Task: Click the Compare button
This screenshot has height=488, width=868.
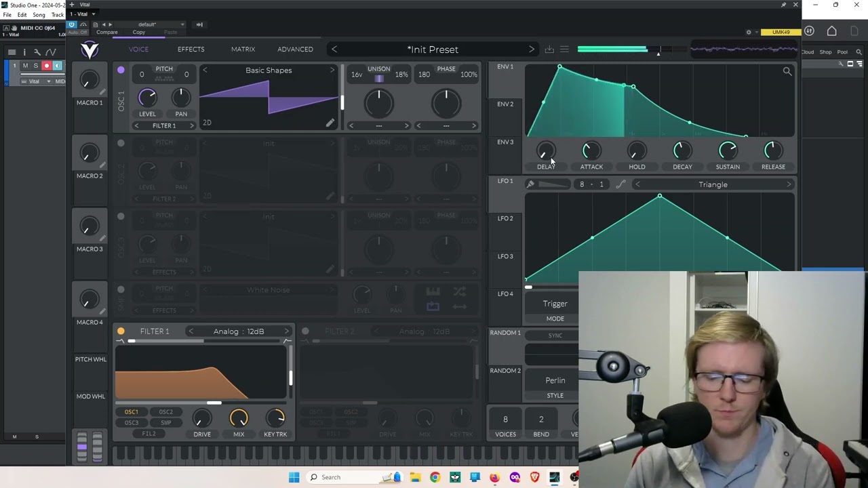Action: 106,32
